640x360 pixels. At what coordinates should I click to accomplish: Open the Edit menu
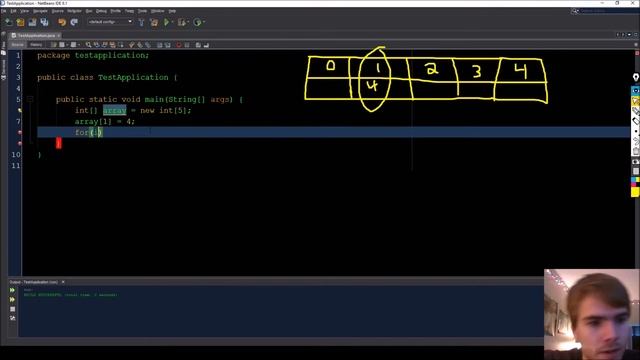13,11
